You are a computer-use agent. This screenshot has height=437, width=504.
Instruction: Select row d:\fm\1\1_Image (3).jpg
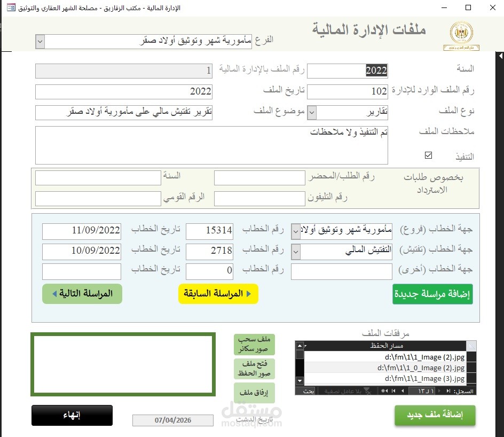(385, 378)
